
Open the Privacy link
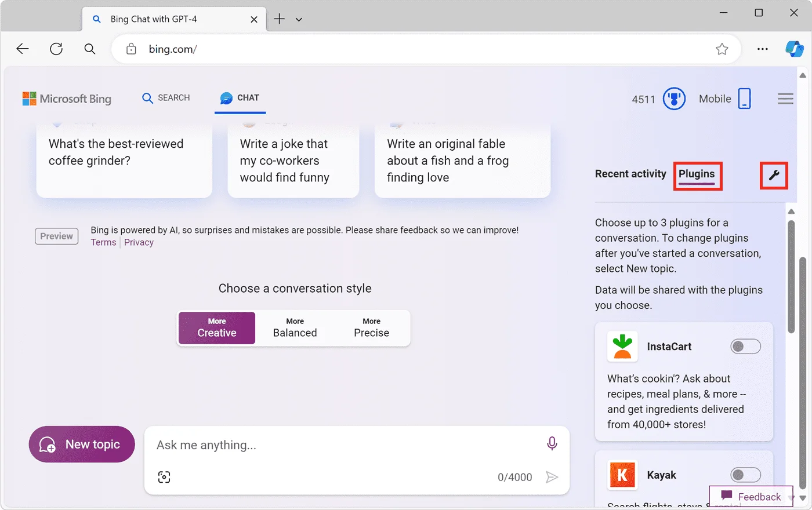(x=139, y=242)
